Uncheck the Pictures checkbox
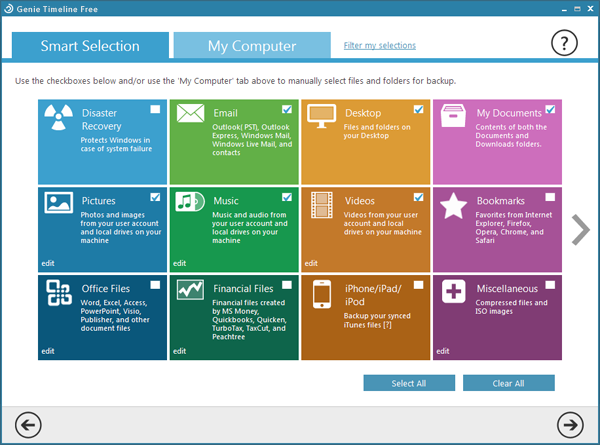Image resolution: width=600 pixels, height=445 pixels. pyautogui.click(x=155, y=197)
